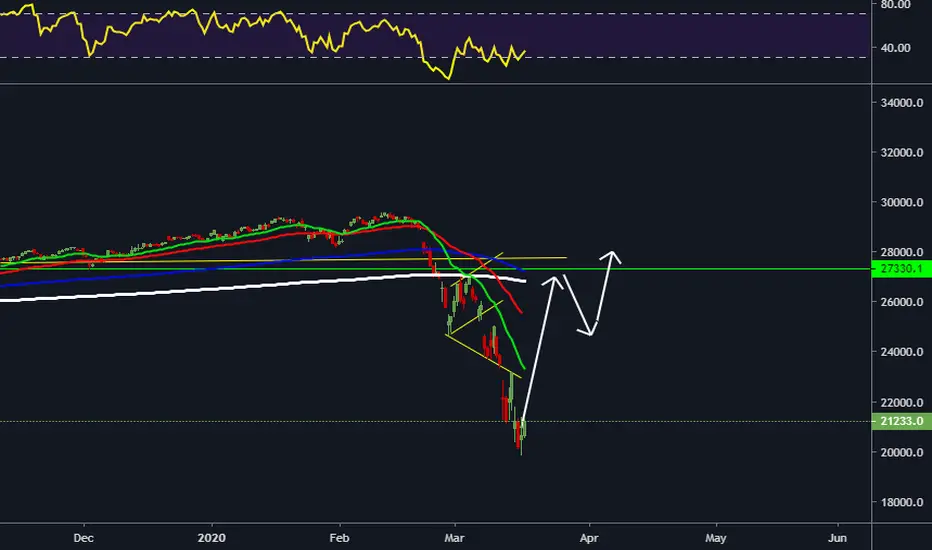Click the 34000.0 price axis value
Screen dimensions: 932x550
point(902,102)
